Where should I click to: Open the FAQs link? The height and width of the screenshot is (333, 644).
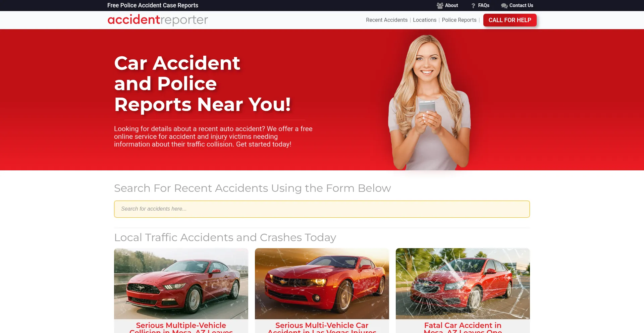pos(483,5)
